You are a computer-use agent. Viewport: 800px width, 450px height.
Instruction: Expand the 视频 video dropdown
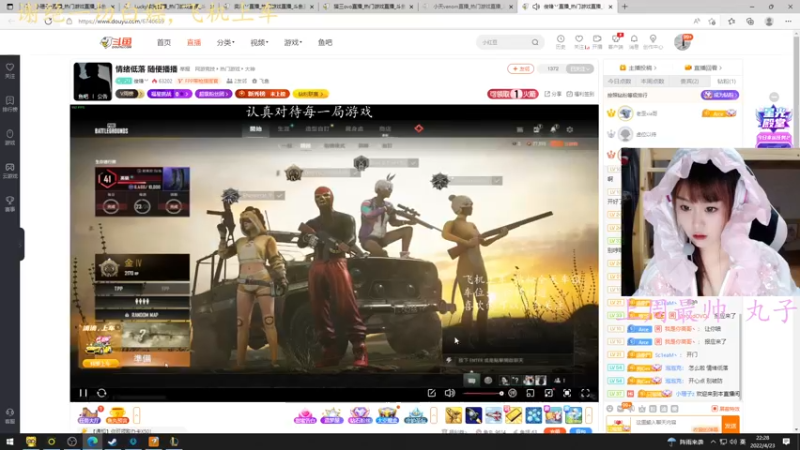coord(259,42)
